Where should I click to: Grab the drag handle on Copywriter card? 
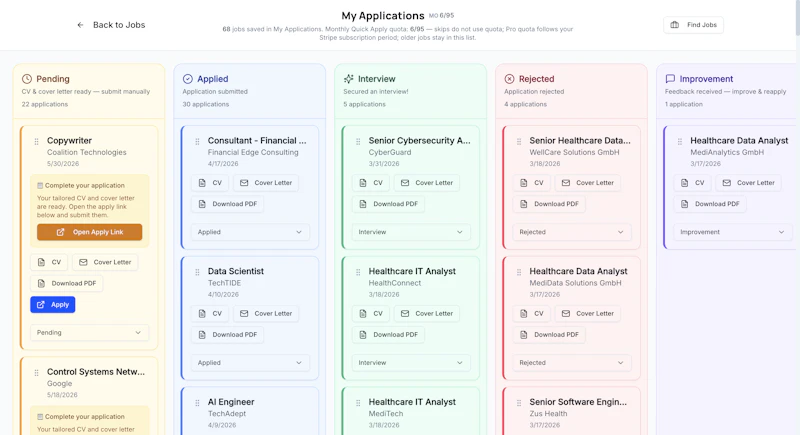click(x=36, y=141)
